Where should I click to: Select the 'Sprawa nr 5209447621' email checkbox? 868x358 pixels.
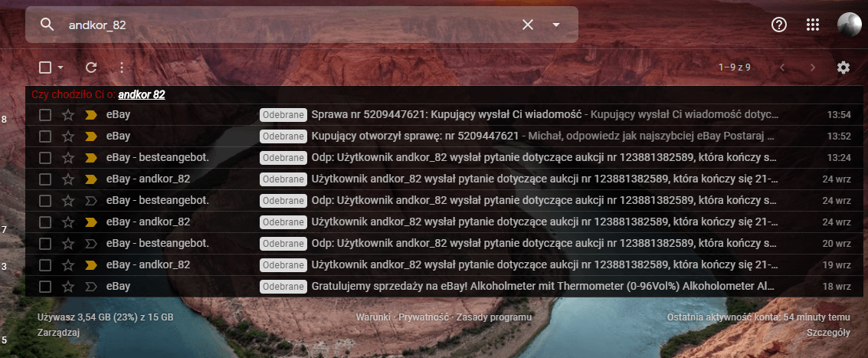click(x=45, y=115)
